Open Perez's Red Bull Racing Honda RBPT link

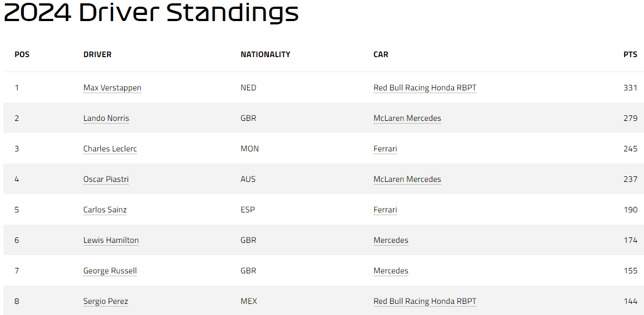coord(425,301)
